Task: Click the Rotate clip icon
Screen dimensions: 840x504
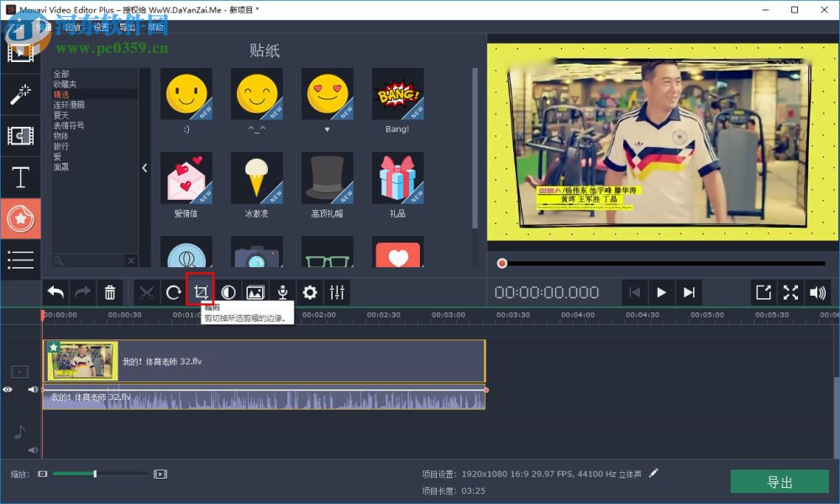Action: click(x=173, y=292)
